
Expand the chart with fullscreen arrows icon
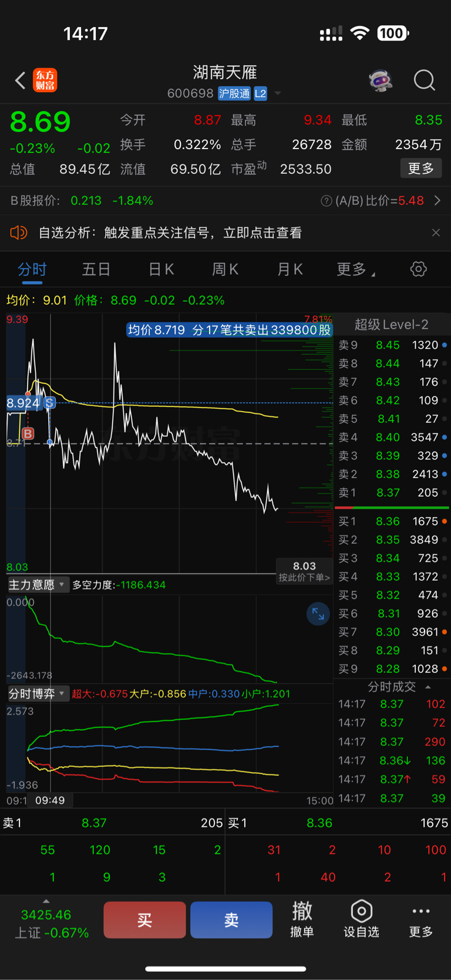[318, 614]
